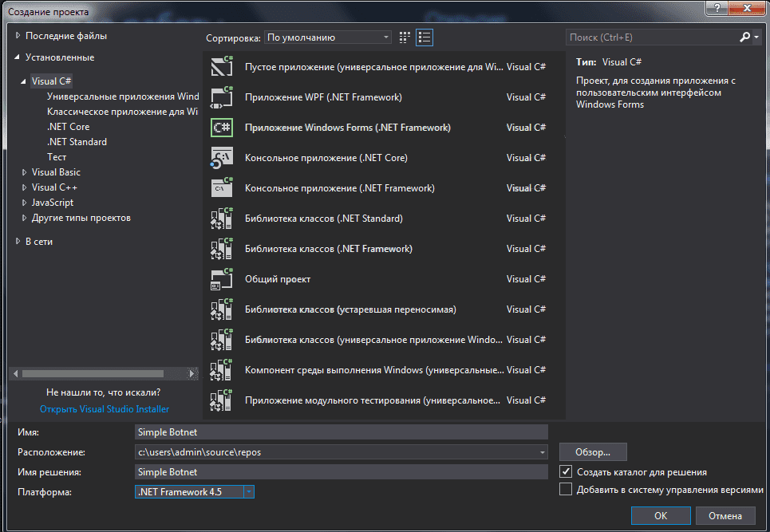Open the Visual Studio Installer link
This screenshot has width=770, height=532.
105,409
